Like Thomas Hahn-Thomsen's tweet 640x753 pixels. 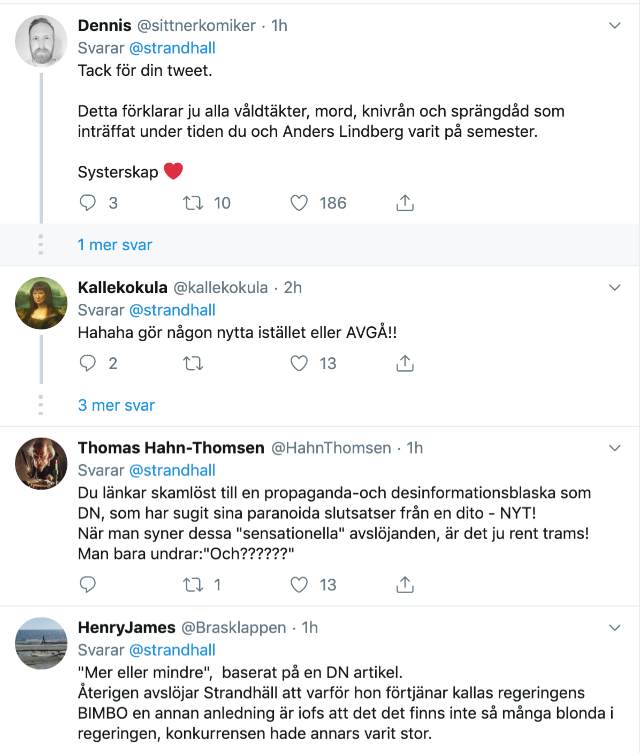tap(299, 584)
